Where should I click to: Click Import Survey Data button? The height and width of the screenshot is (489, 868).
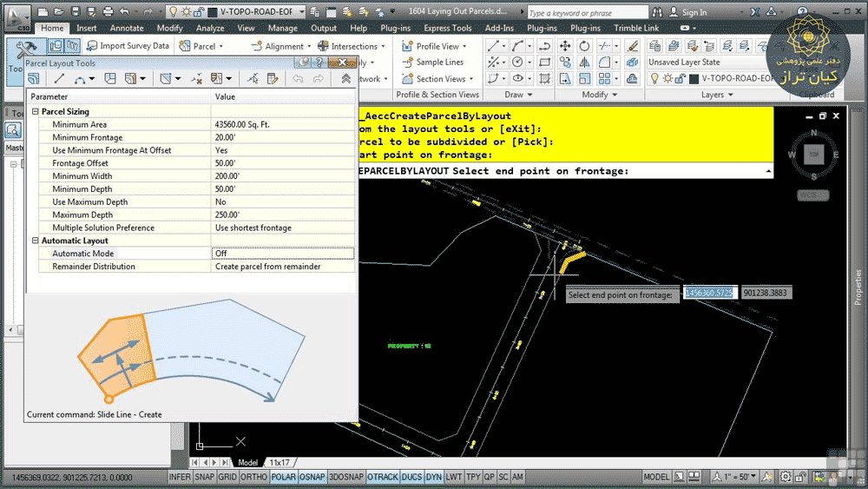tap(128, 46)
